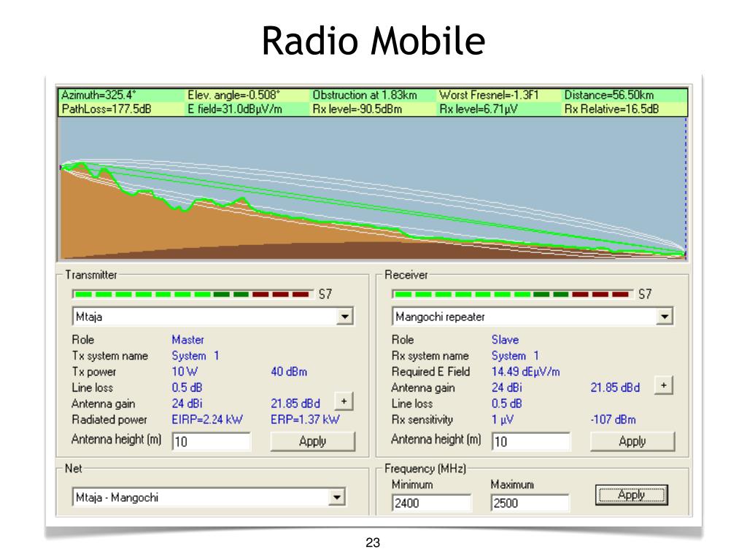Click the Rx system name System 1
The width and height of the screenshot is (747, 560).
click(x=516, y=356)
